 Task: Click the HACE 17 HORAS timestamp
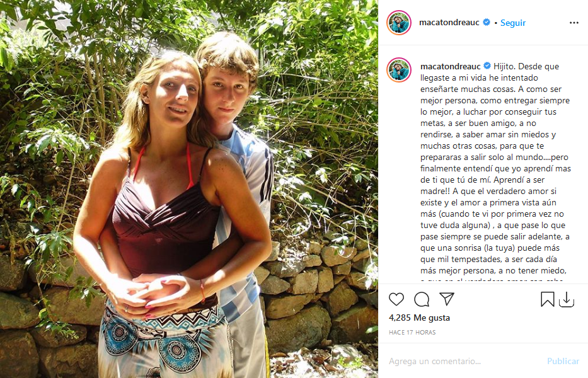412,332
